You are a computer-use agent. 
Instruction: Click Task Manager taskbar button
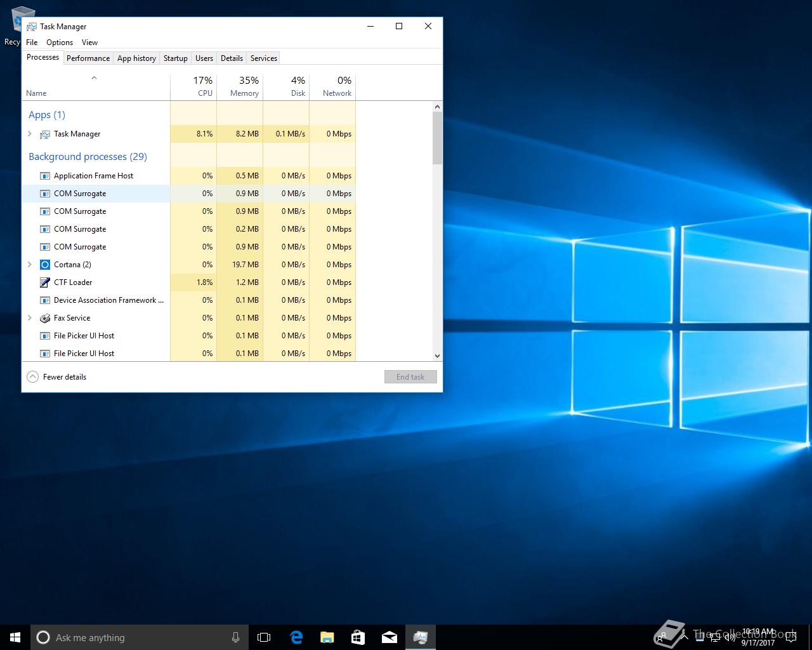click(421, 637)
